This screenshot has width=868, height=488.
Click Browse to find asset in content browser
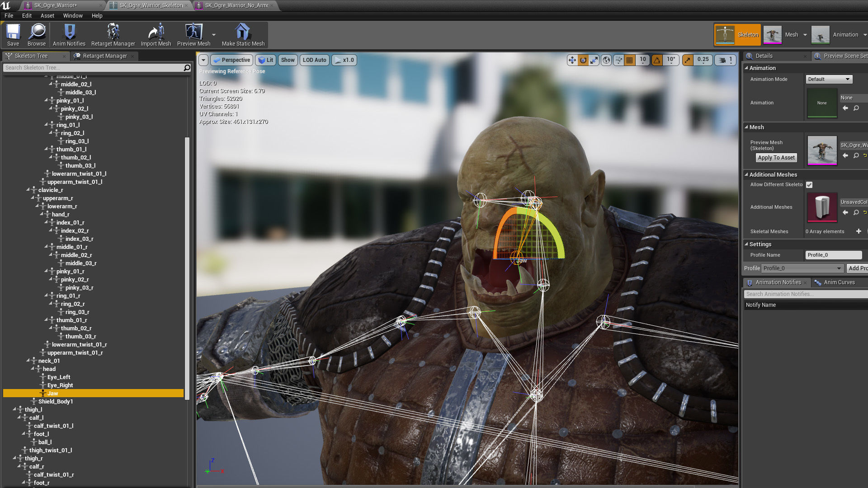(x=37, y=35)
